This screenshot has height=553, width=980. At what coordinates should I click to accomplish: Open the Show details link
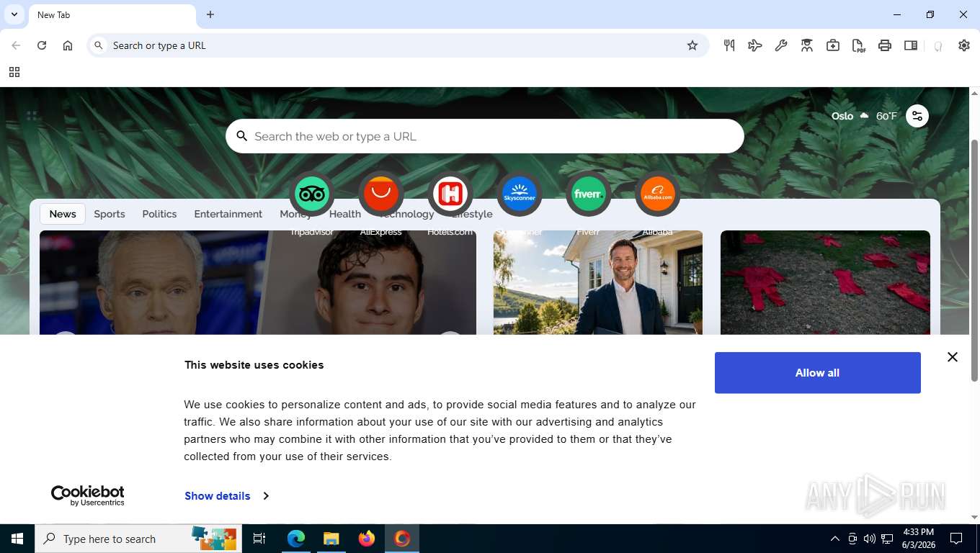coord(218,496)
